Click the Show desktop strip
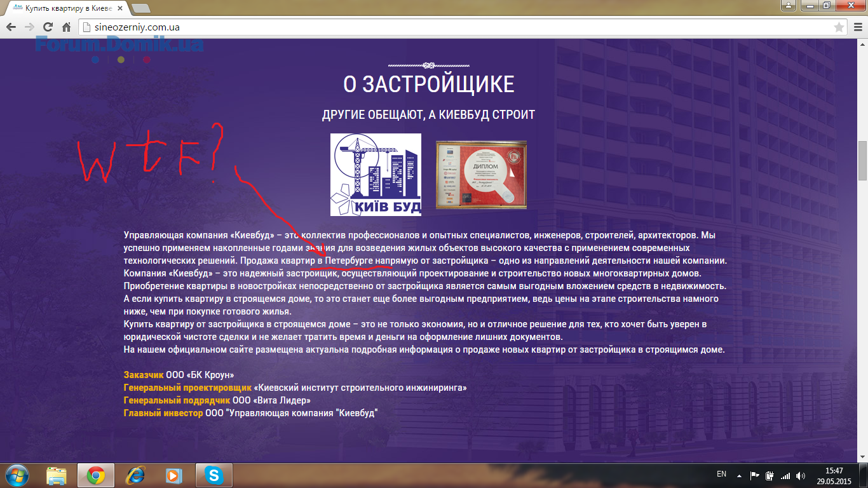Screen dimensions: 868x488 coord(864,475)
